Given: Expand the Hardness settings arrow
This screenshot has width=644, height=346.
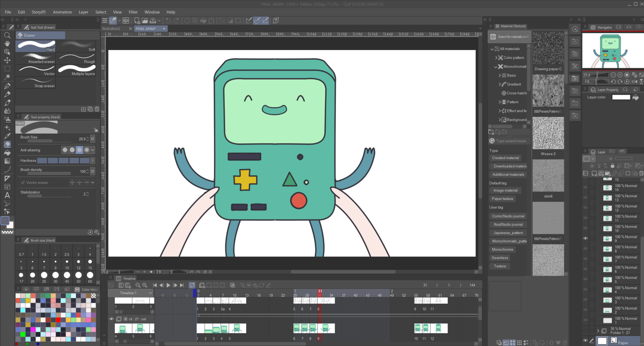Looking at the screenshot, I should pos(93,161).
